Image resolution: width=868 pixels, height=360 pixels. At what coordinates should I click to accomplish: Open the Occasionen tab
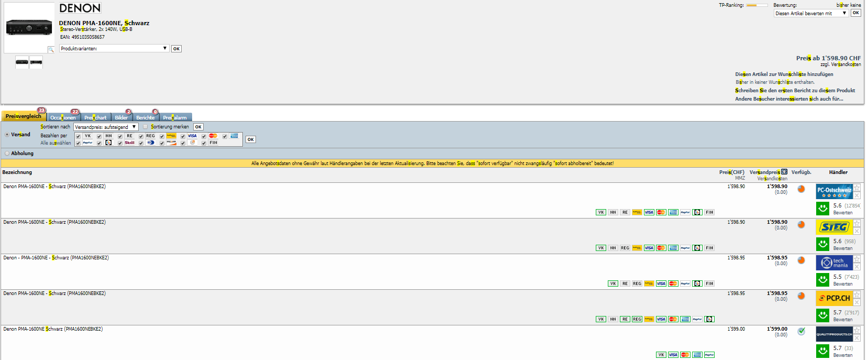click(63, 117)
